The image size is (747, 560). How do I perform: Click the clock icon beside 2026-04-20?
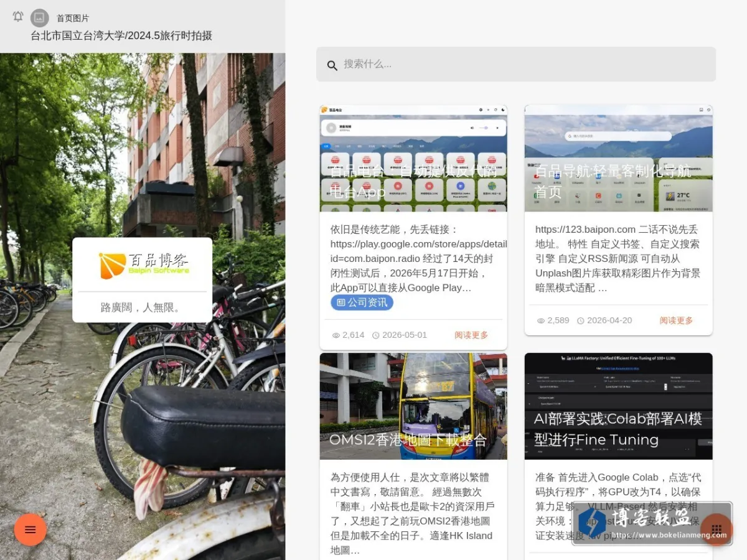580,320
